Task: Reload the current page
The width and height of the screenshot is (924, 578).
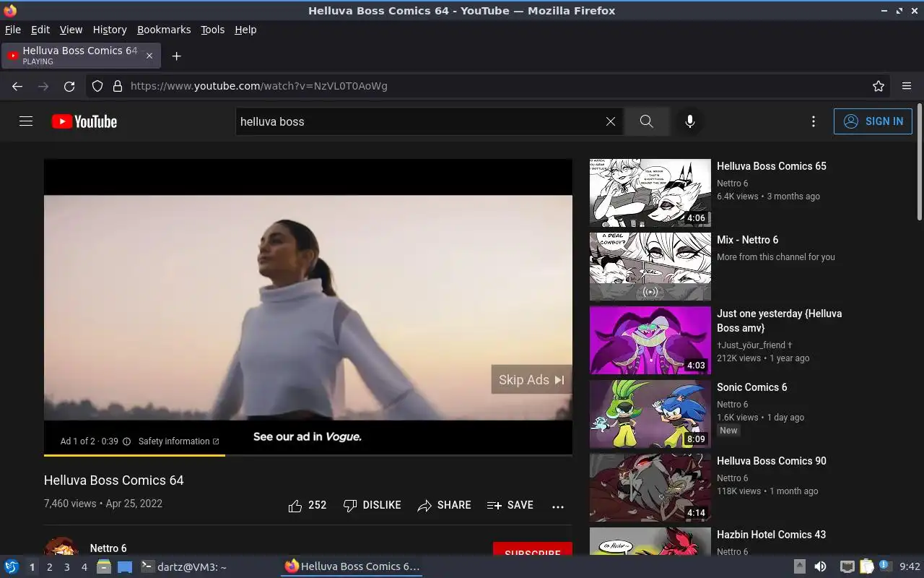Action: tap(69, 86)
